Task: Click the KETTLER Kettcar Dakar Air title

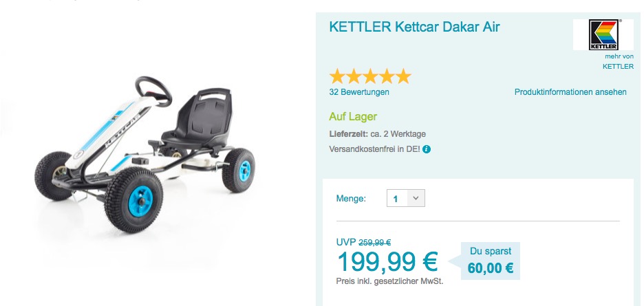Action: pyautogui.click(x=414, y=27)
